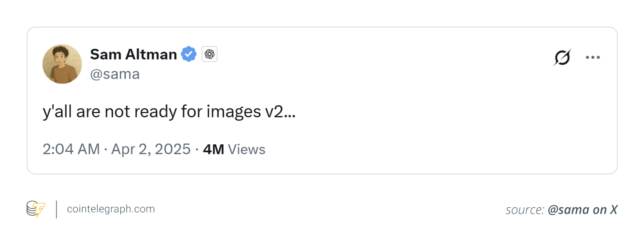Click the Views label
This screenshot has height=245, width=644.
point(246,150)
